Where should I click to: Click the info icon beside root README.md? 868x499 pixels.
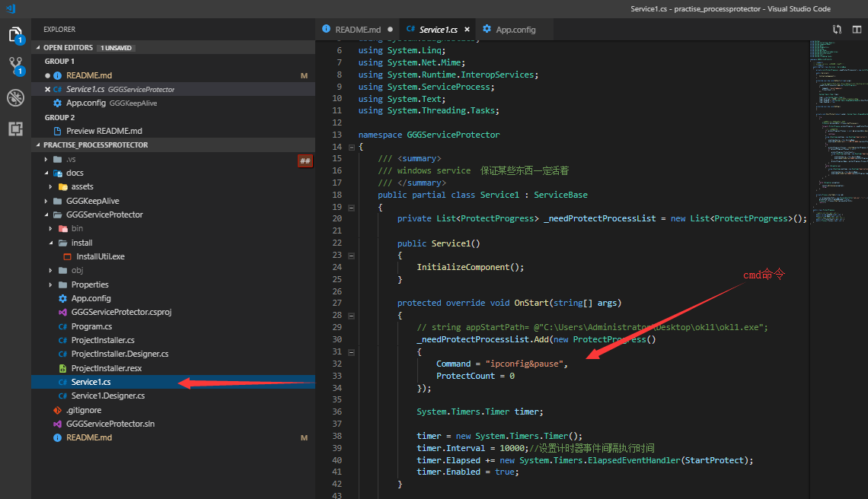(x=58, y=437)
